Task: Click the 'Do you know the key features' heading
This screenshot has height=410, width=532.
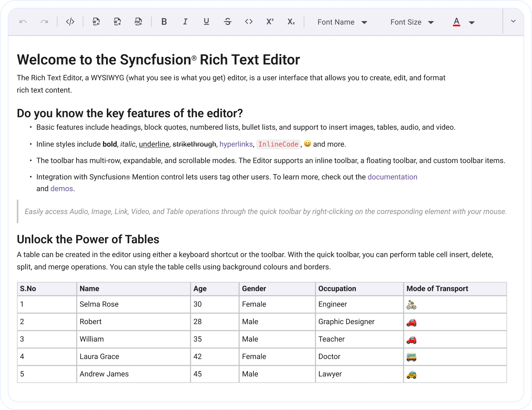Action: 130,113
